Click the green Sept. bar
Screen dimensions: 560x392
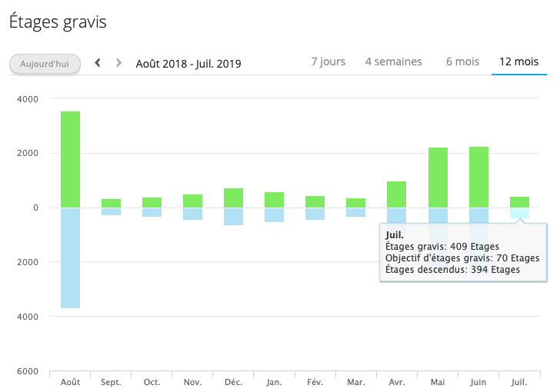coord(111,204)
